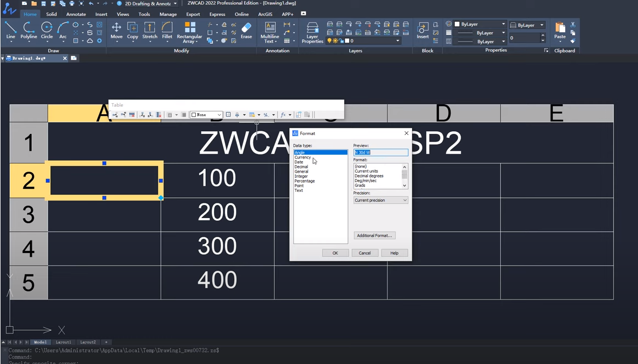Switch to Layout1 tab
Image resolution: width=638 pixels, height=364 pixels.
pyautogui.click(x=63, y=342)
